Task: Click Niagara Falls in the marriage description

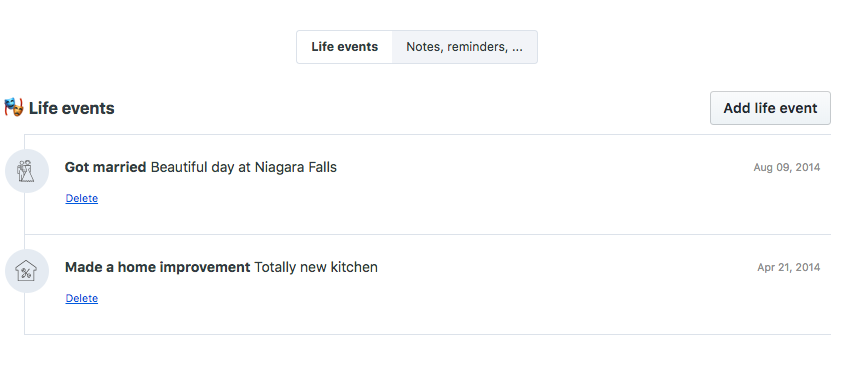Action: pos(295,167)
